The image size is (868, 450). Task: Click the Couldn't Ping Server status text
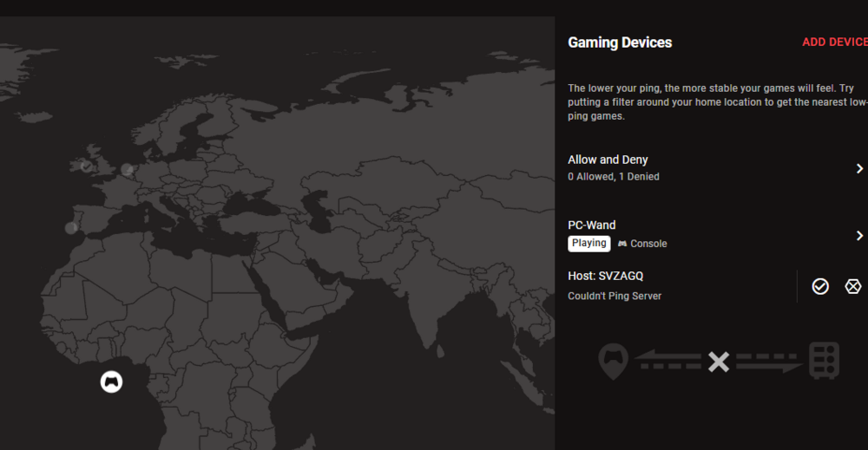tap(615, 297)
